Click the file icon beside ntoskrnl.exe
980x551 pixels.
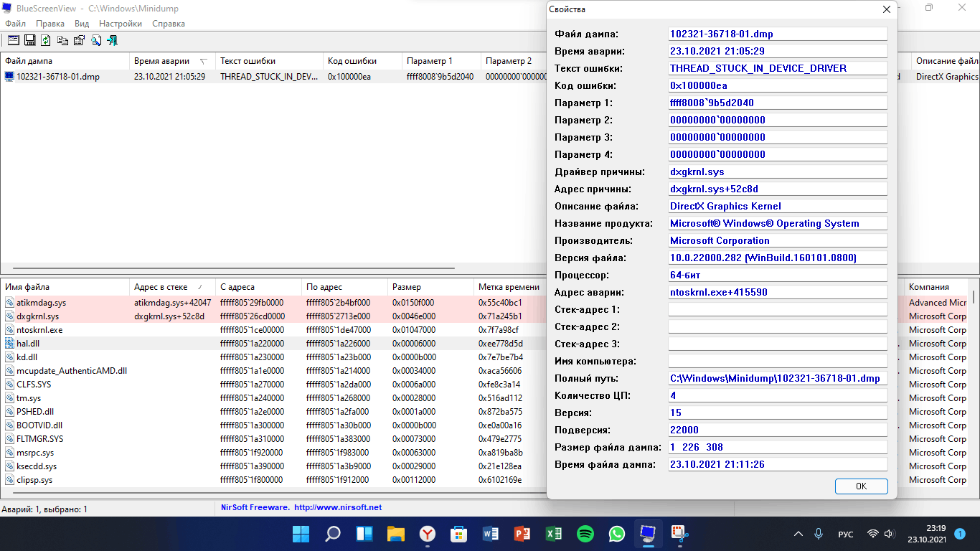(x=9, y=330)
